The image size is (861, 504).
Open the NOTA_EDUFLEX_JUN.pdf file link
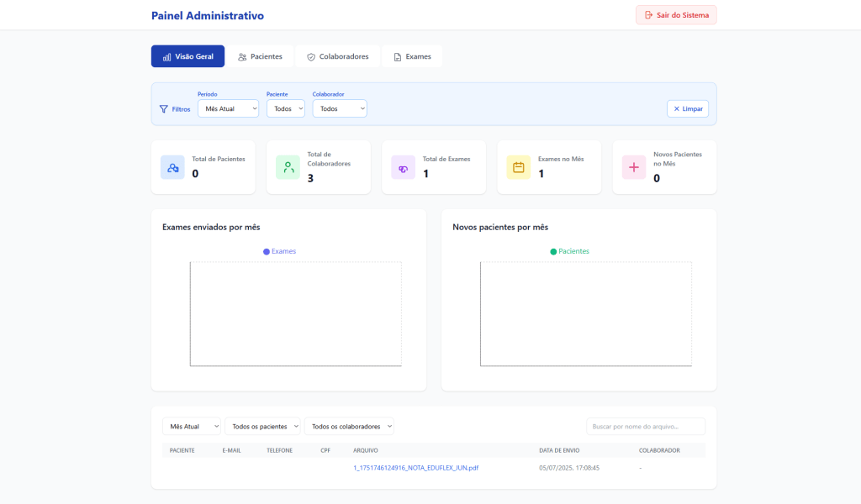(415, 468)
